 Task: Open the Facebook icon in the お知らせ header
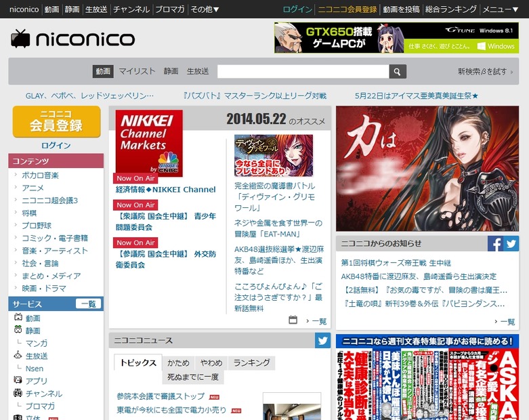click(x=495, y=244)
